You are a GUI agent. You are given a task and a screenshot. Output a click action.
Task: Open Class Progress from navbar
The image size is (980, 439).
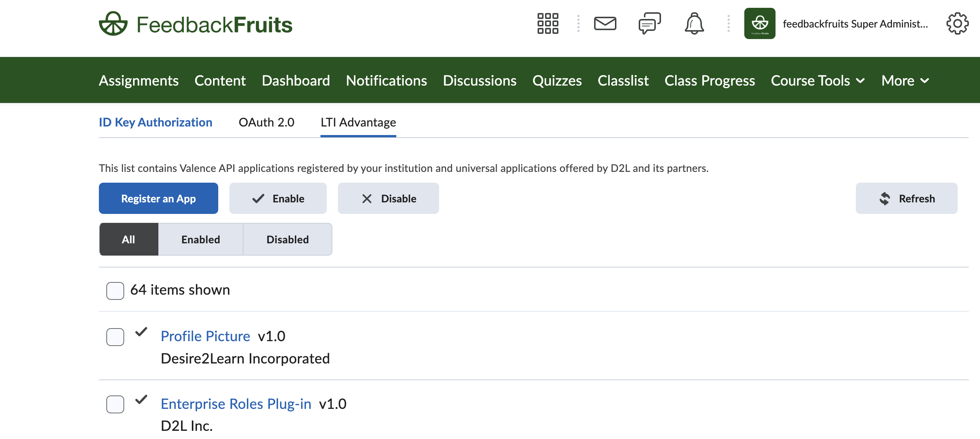point(709,80)
